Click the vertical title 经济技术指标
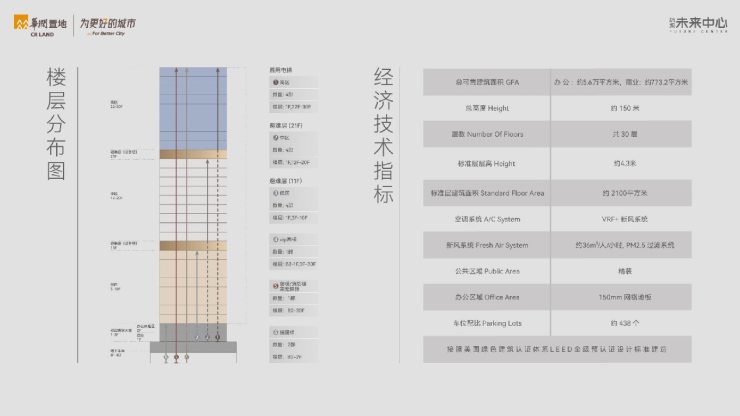This screenshot has width=740, height=416. (x=383, y=136)
